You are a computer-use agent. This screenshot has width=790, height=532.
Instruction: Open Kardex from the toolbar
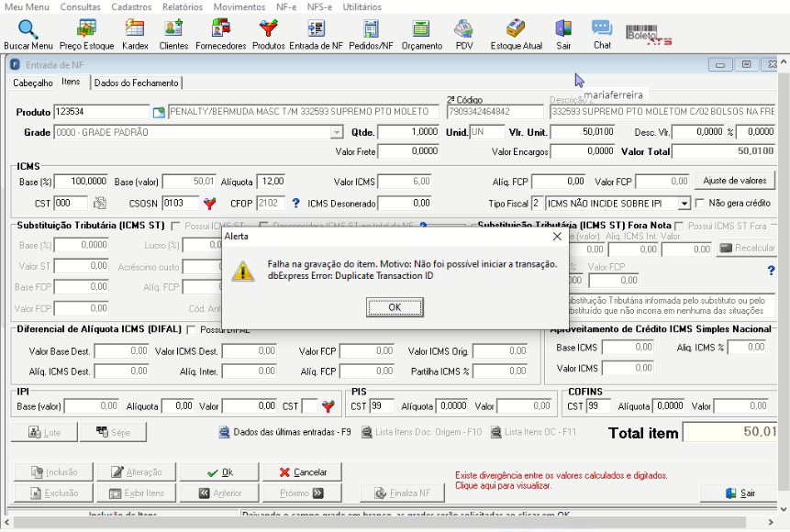tap(135, 34)
